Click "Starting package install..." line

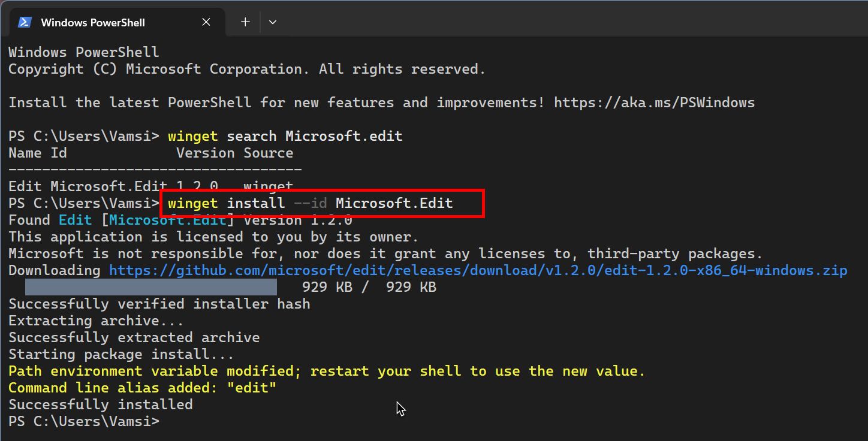pyautogui.click(x=122, y=354)
